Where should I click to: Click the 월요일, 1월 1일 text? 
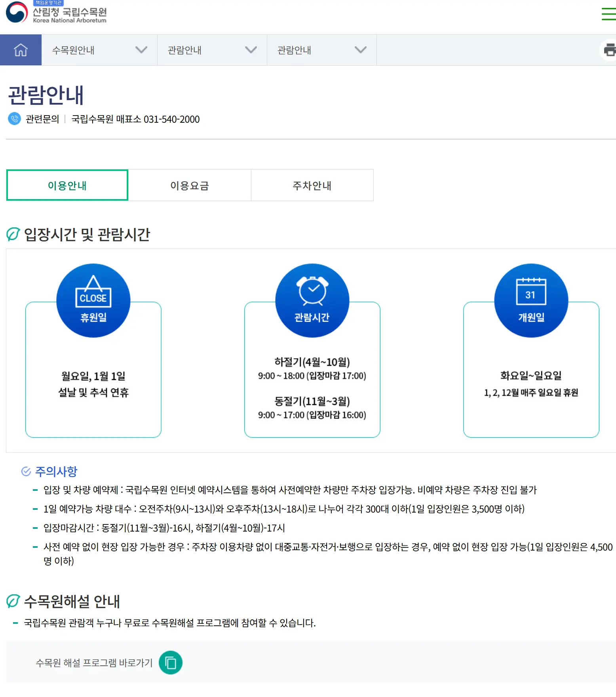pos(93,376)
